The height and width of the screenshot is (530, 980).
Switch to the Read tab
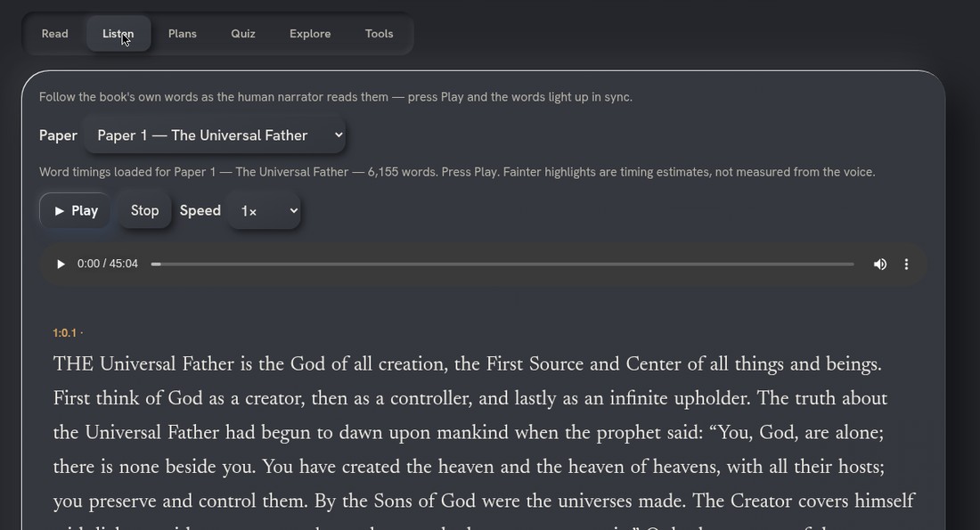55,34
